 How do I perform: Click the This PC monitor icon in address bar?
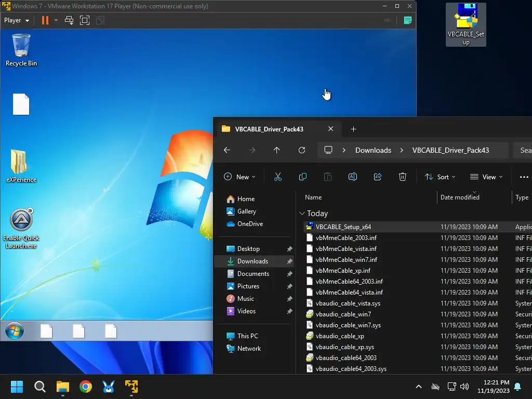[x=328, y=150]
